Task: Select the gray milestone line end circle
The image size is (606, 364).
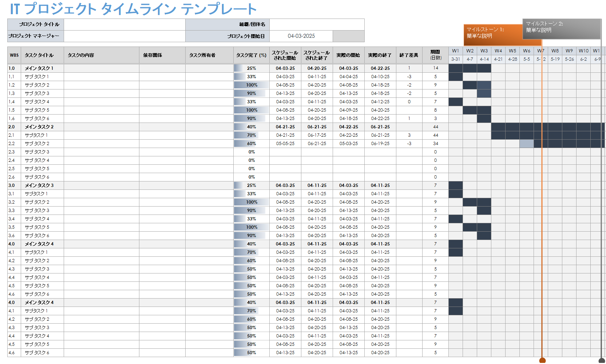Action: coord(602,360)
